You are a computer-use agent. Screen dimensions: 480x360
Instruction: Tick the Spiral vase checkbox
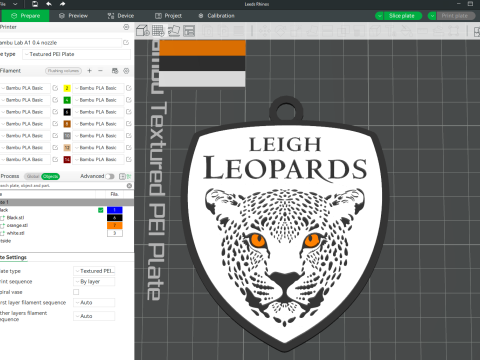(76, 292)
